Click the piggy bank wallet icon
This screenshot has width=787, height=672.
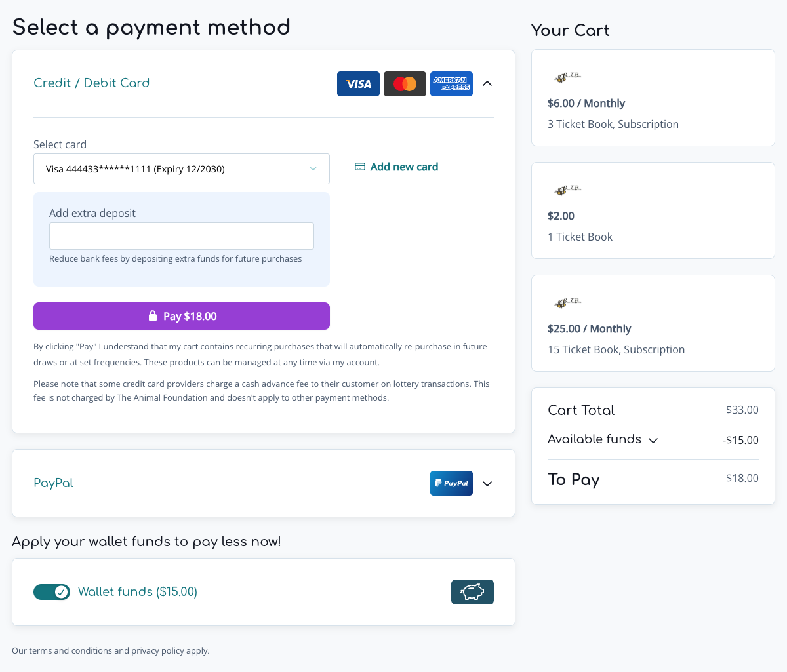point(472,592)
